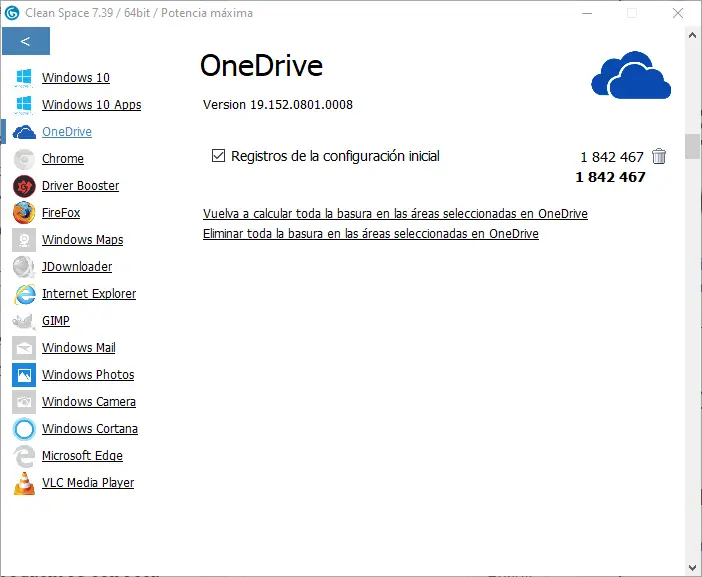Delete initial configuration logs via trash icon
The height and width of the screenshot is (577, 702).
[x=659, y=156]
